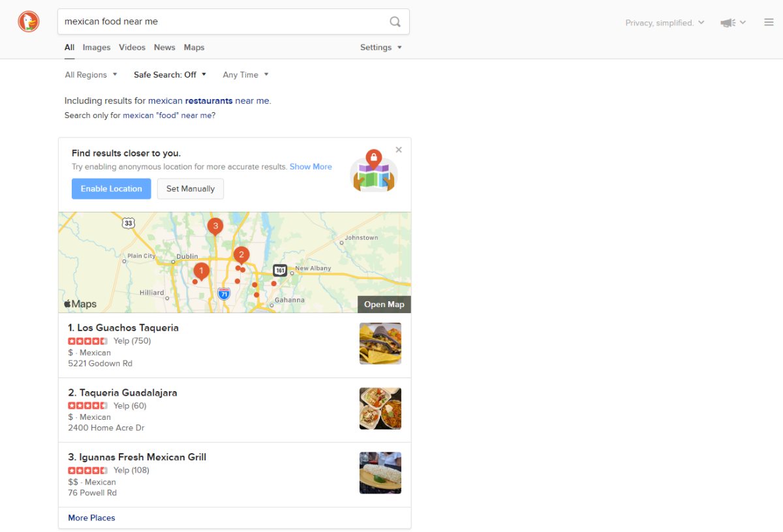The image size is (783, 532).
Task: Click map pin number 3
Action: [x=215, y=227]
